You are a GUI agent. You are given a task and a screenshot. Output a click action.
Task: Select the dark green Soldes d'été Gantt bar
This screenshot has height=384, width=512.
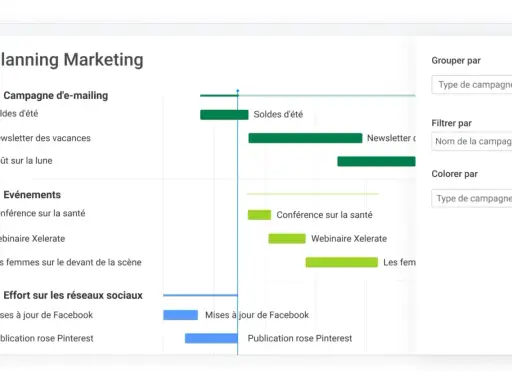pos(224,115)
